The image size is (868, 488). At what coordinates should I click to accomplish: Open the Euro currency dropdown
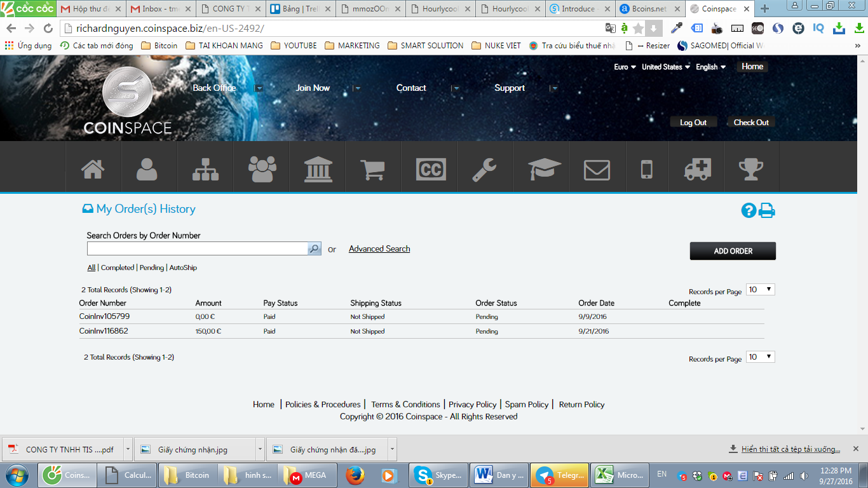(x=625, y=67)
